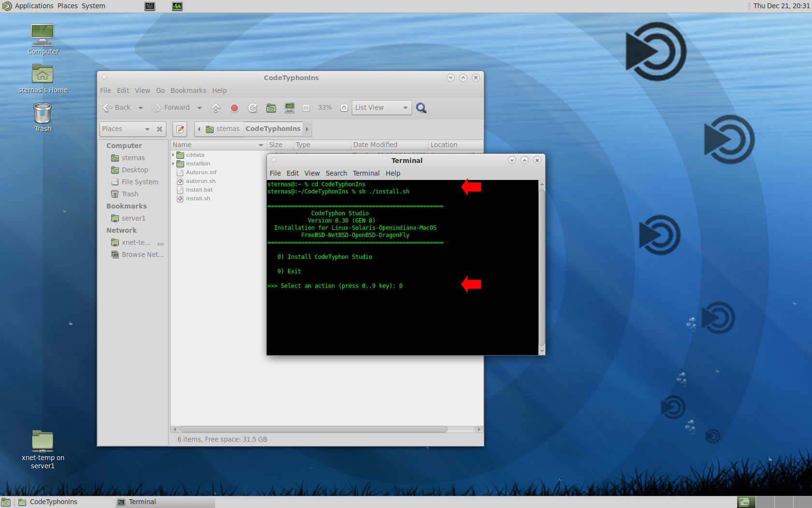Select the install.sh script
Screen dimensions: 812x508
198,199
